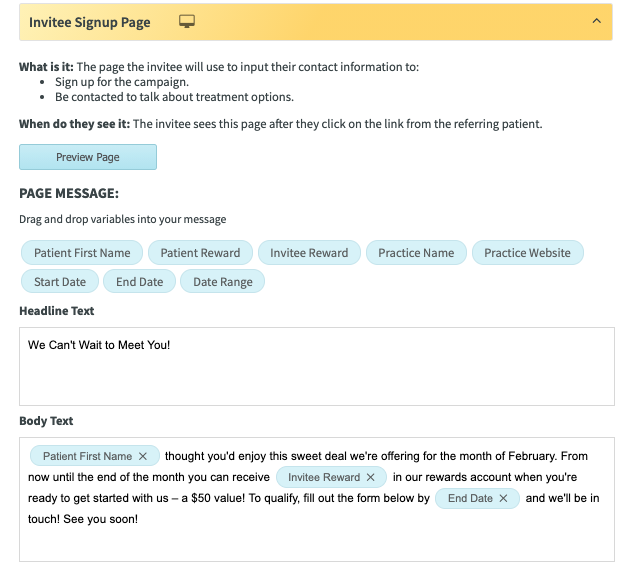Image resolution: width=632 pixels, height=571 pixels.
Task: Click the 'Headline Text' label
Action: [56, 311]
